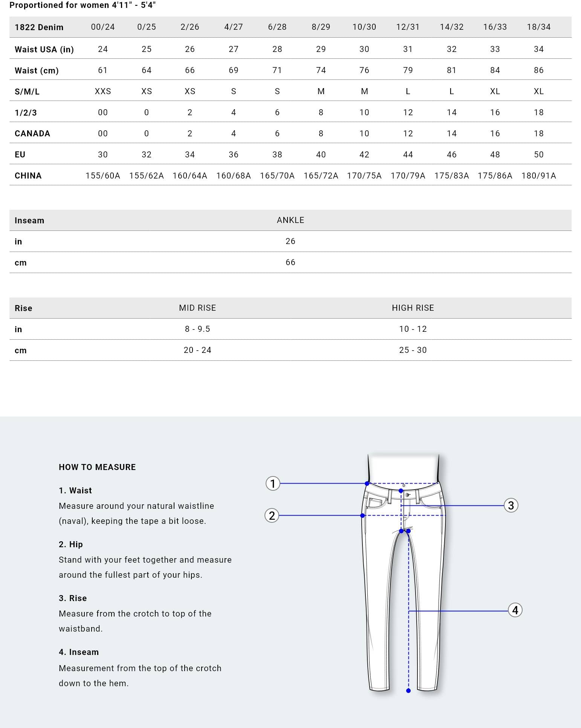Click the 155/60A China size cell
581x728 pixels.
tap(103, 176)
